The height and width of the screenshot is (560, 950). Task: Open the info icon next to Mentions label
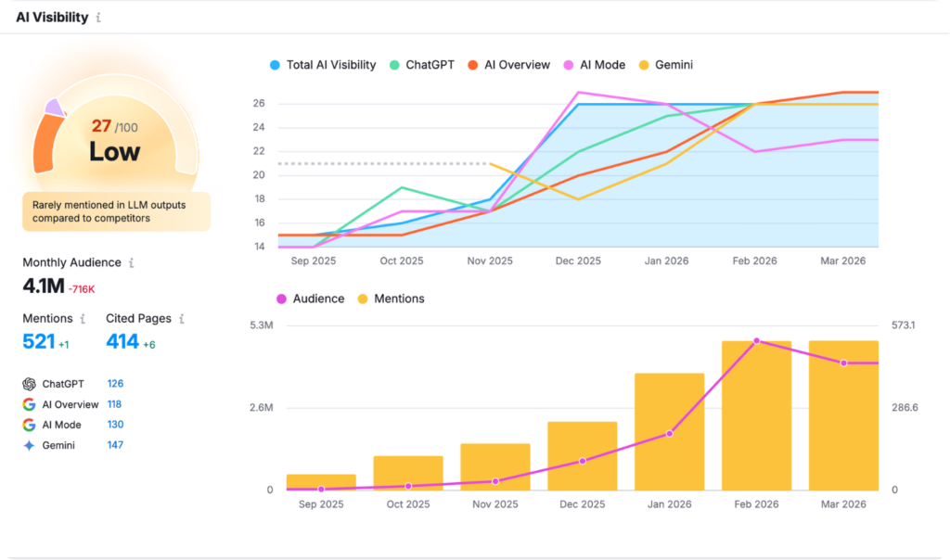point(83,318)
